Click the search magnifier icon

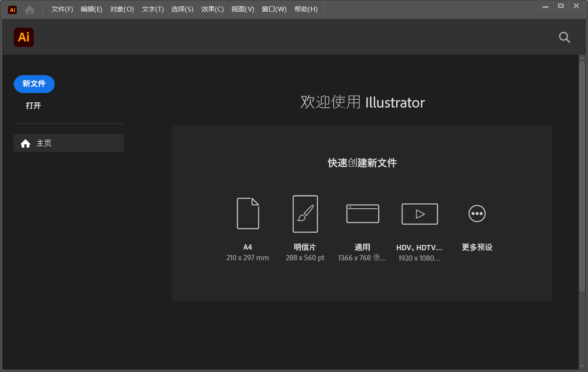[565, 38]
